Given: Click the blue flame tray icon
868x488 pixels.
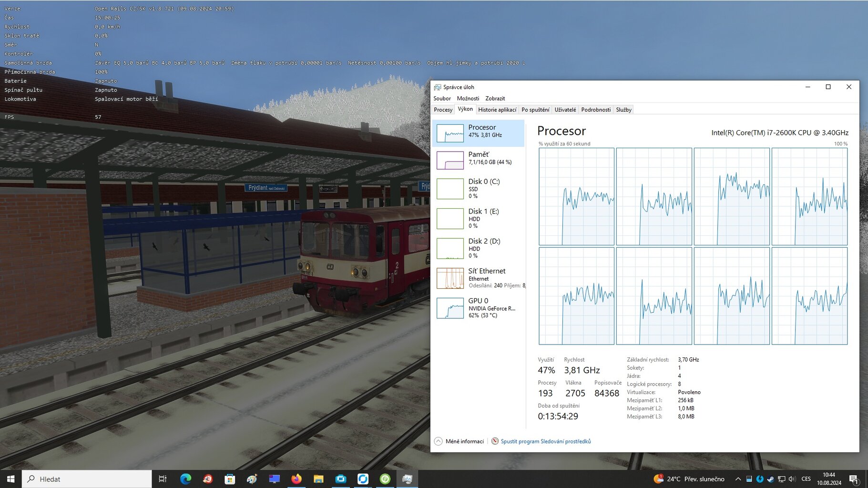Looking at the screenshot, I should (x=760, y=479).
